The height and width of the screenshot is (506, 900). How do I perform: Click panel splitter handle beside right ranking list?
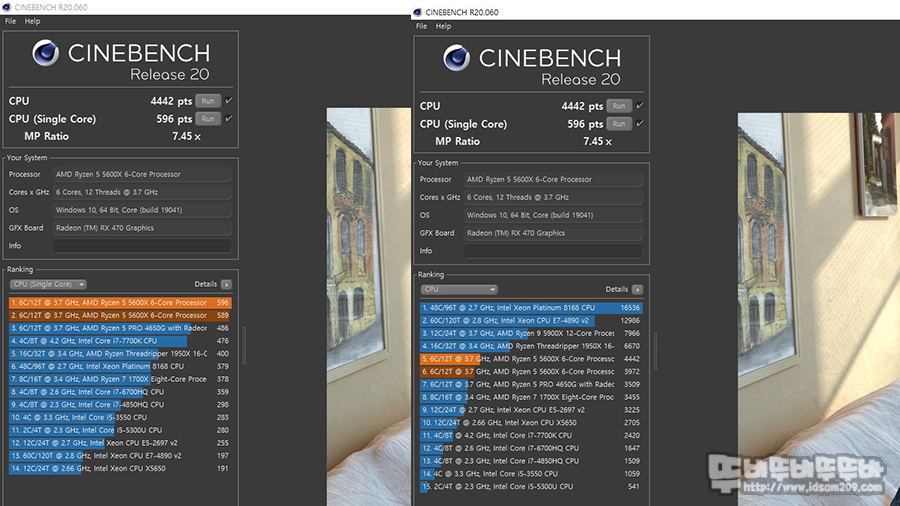point(655,351)
